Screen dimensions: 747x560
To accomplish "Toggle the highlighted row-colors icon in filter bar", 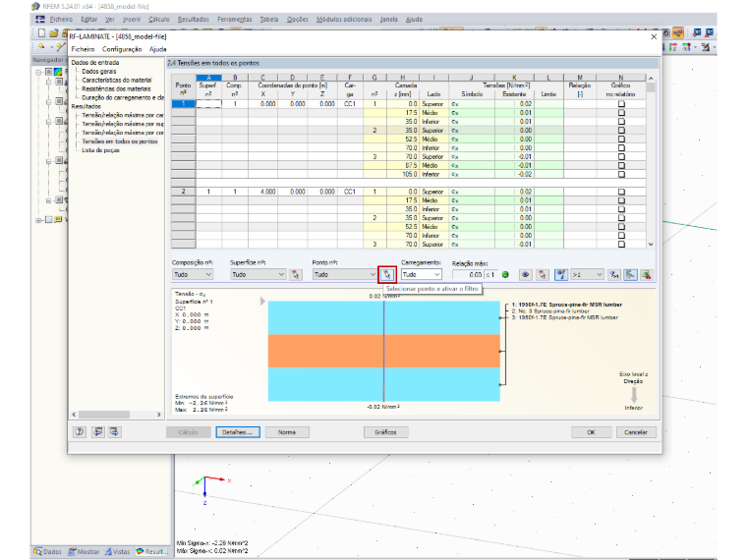I will pyautogui.click(x=630, y=275).
